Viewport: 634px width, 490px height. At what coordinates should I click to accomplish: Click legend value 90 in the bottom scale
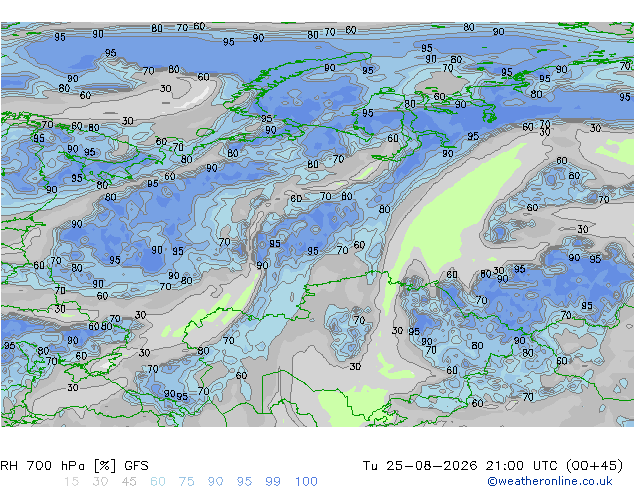coord(216,481)
